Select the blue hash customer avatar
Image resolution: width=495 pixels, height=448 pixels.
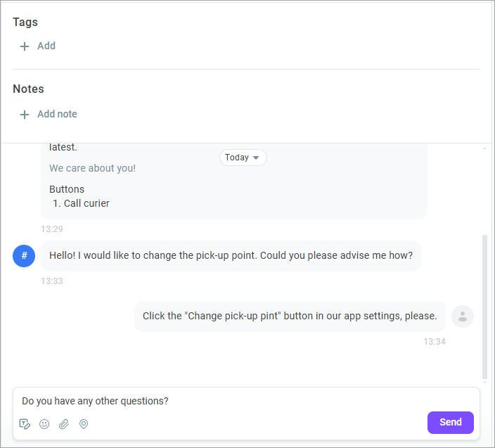[x=24, y=256]
